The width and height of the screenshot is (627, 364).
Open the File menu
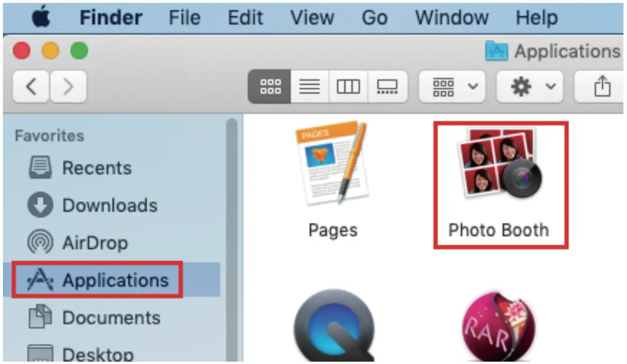pos(184,18)
